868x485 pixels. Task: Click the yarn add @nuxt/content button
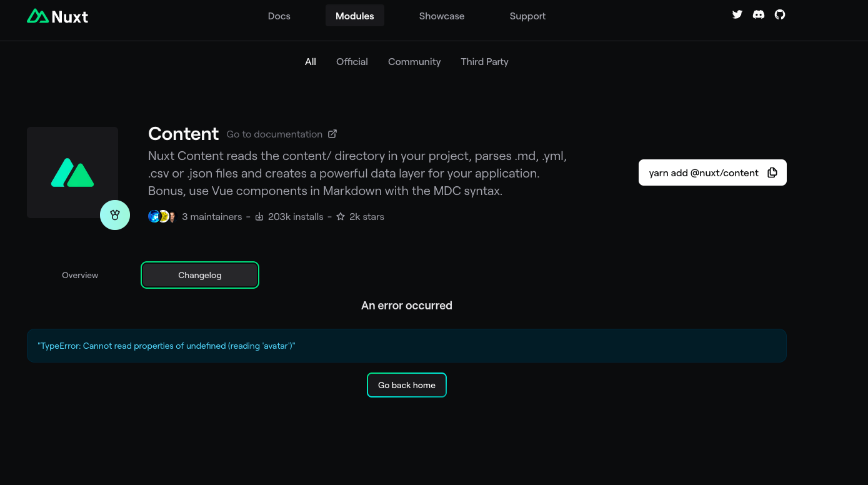[x=712, y=172]
